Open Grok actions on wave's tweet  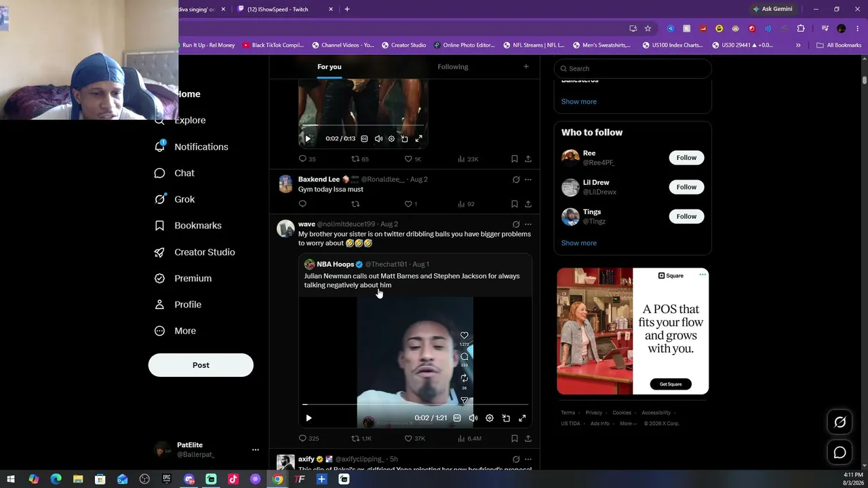[516, 224]
